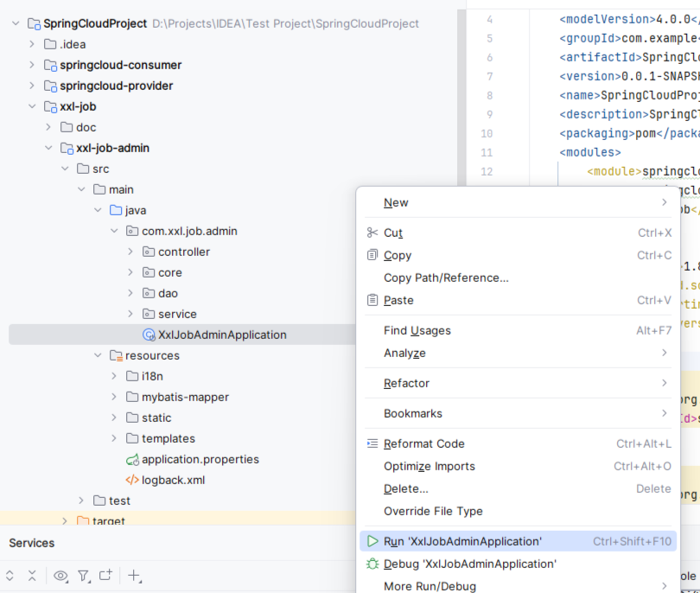Image resolution: width=700 pixels, height=593 pixels.
Task: Click the Reformat Code icon
Action: [x=372, y=443]
